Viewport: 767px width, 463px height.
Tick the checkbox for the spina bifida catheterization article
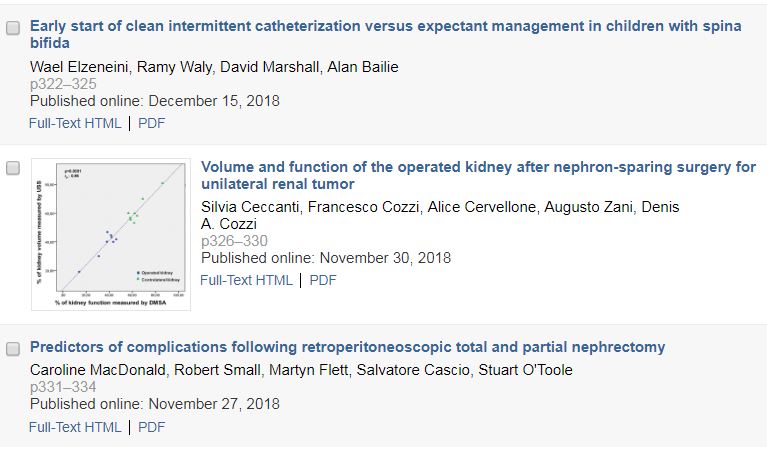point(13,28)
